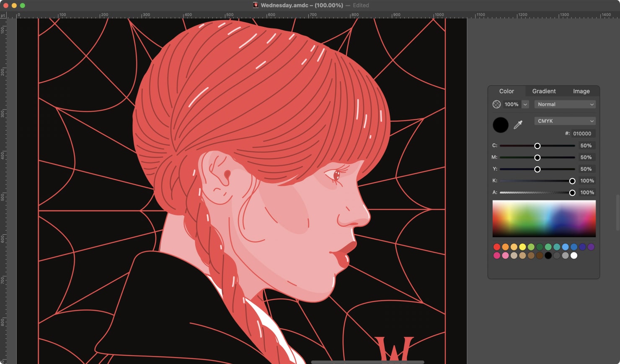
Task: Open the opacity percentage dropdown arrow
Action: click(x=525, y=104)
